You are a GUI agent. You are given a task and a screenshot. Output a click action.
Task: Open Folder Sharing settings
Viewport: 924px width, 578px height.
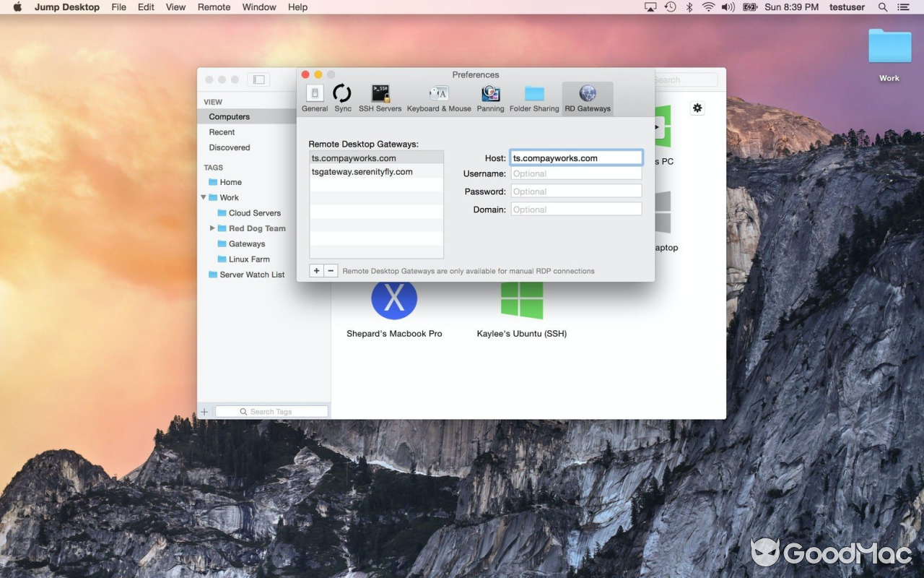pyautogui.click(x=534, y=96)
